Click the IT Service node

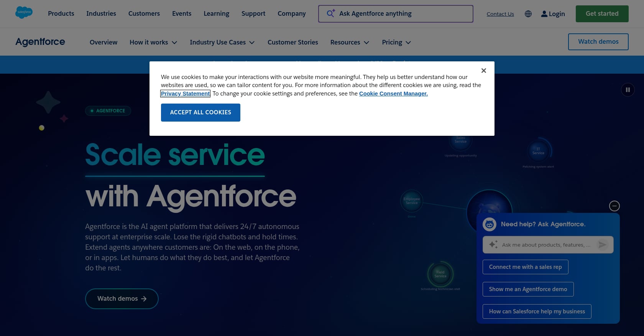(538, 151)
